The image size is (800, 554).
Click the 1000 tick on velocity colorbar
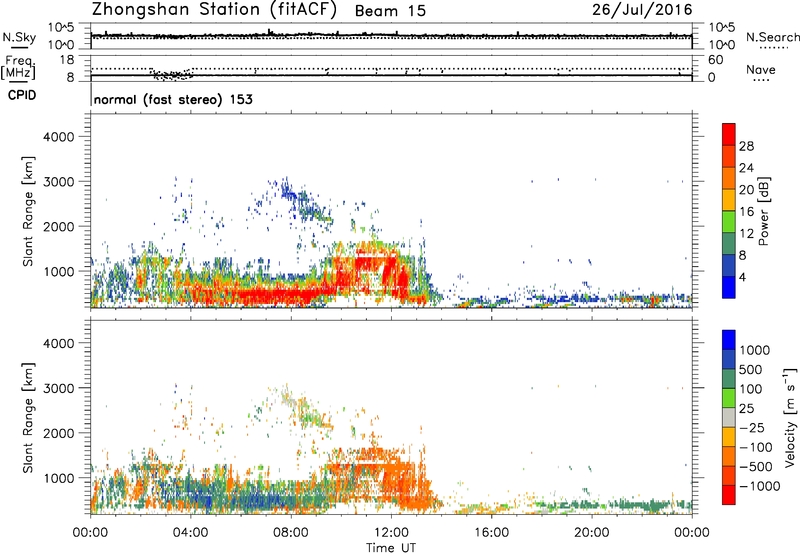point(755,350)
